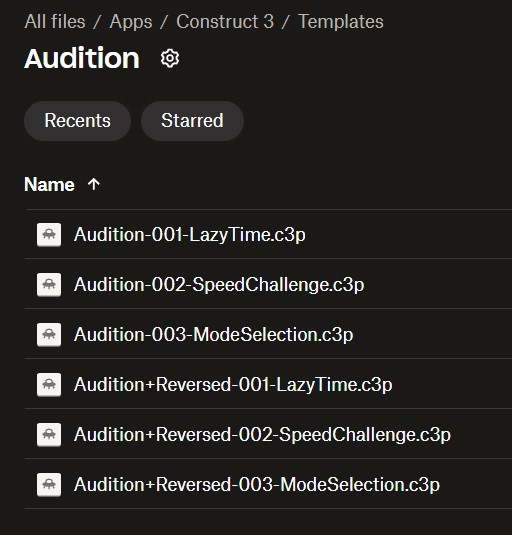Navigate to Apps breadcrumb folder

(x=131, y=22)
